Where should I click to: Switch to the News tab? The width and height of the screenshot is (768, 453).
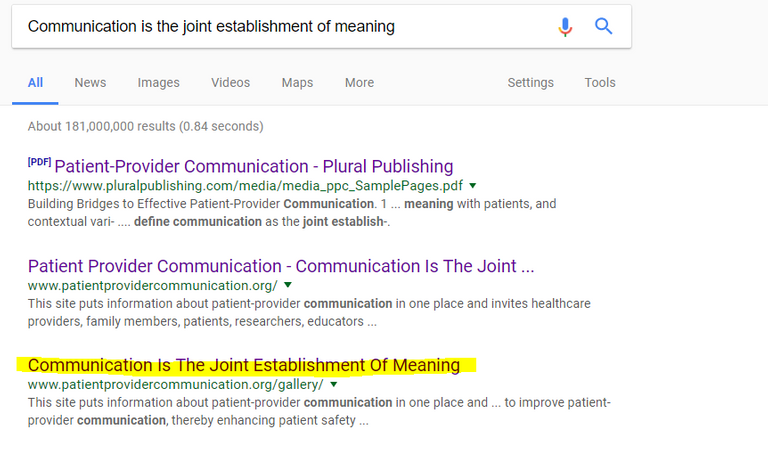point(90,83)
